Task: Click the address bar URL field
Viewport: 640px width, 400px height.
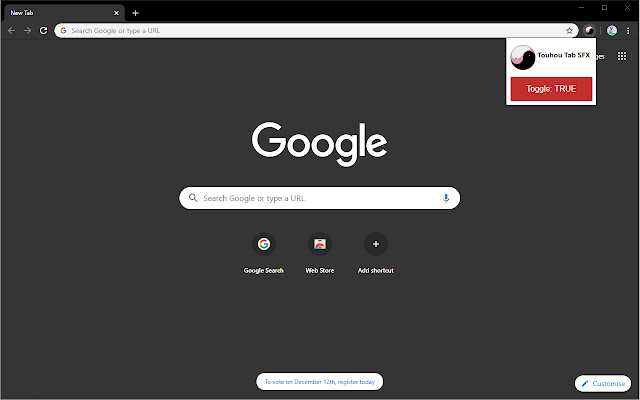Action: [316, 31]
